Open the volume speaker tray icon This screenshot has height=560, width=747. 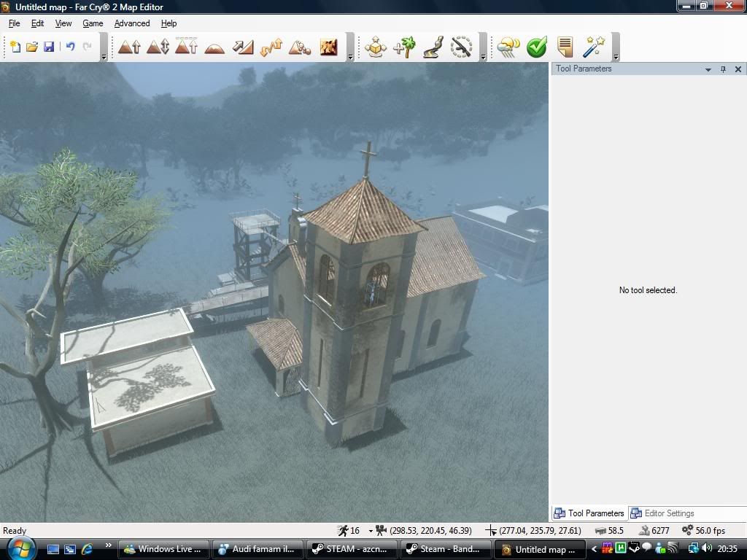[x=707, y=548]
